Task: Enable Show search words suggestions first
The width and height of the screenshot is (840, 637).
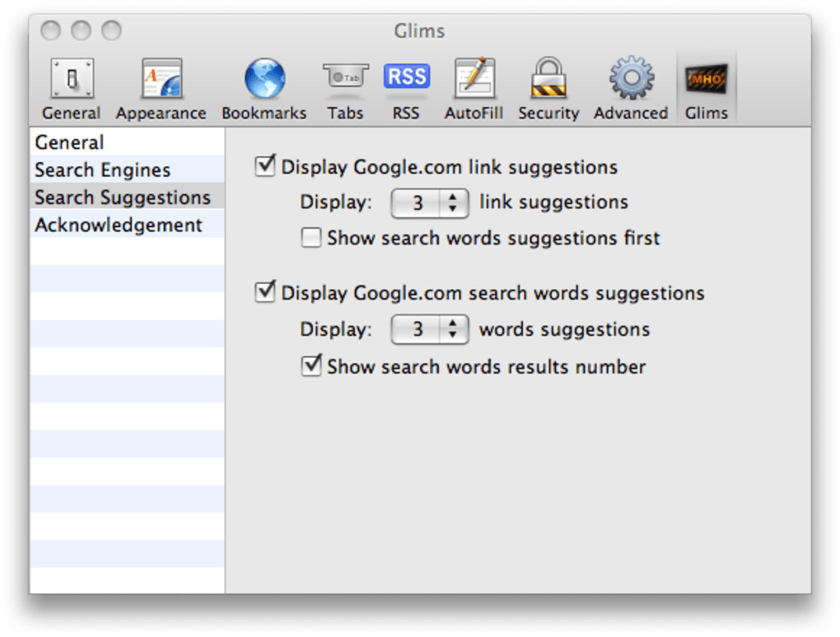Action: 310,239
